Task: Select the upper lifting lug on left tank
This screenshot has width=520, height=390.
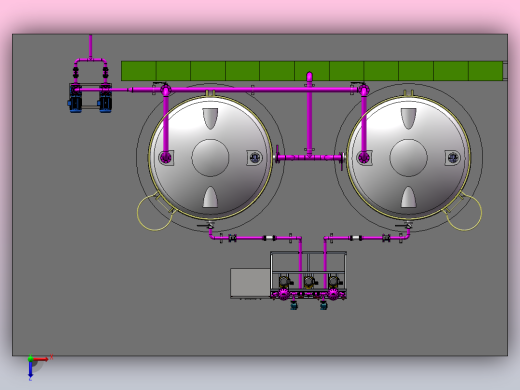Action: [210, 118]
